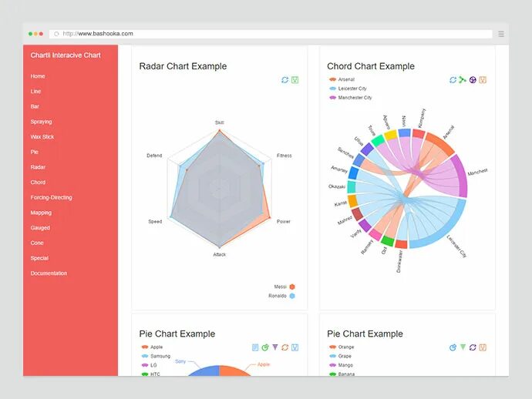Open the browser hamburger menu

[x=501, y=34]
